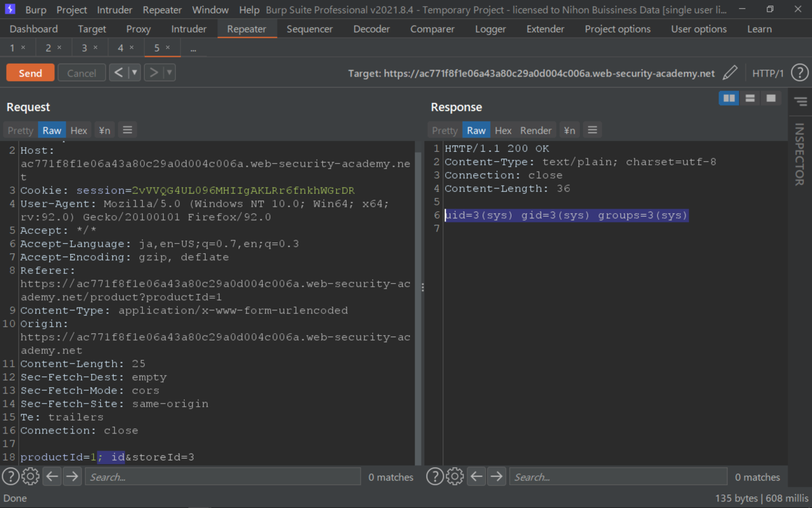Image resolution: width=812 pixels, height=508 pixels.
Task: Open response pane hamburger options menu
Action: pyautogui.click(x=592, y=130)
